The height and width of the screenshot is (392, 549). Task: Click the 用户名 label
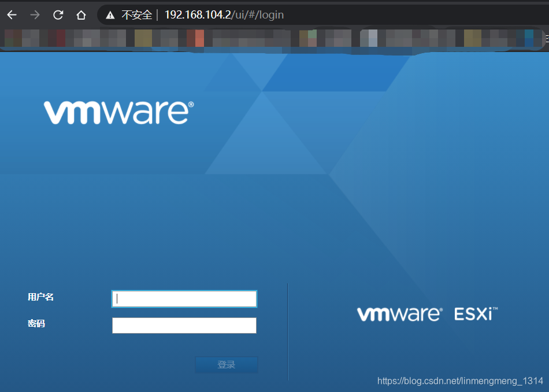pyautogui.click(x=40, y=297)
